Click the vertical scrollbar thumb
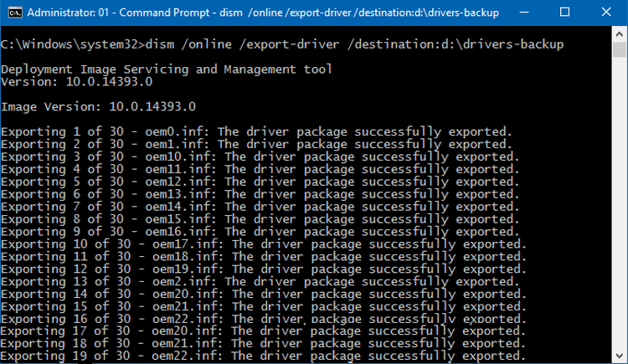This screenshot has width=628, height=364. point(619,49)
